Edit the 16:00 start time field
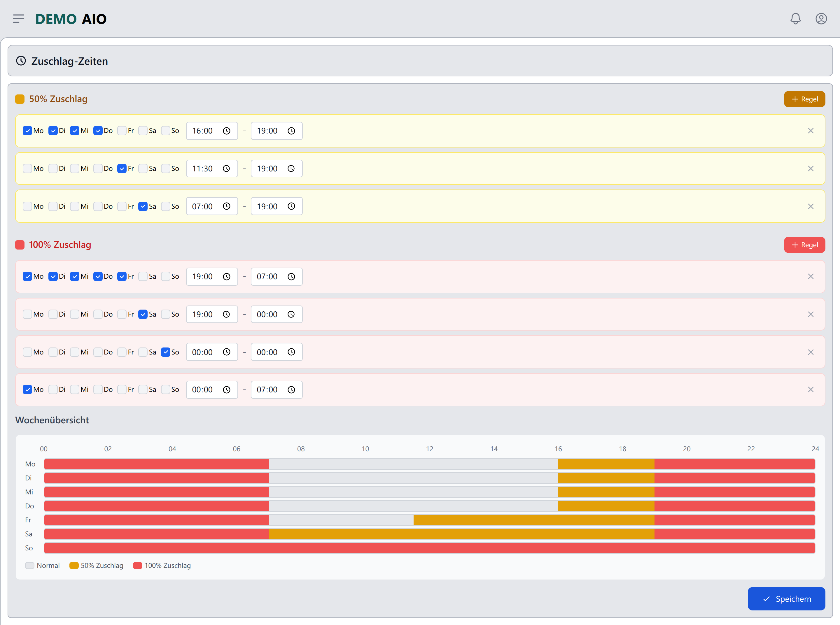The width and height of the screenshot is (840, 625). [212, 131]
